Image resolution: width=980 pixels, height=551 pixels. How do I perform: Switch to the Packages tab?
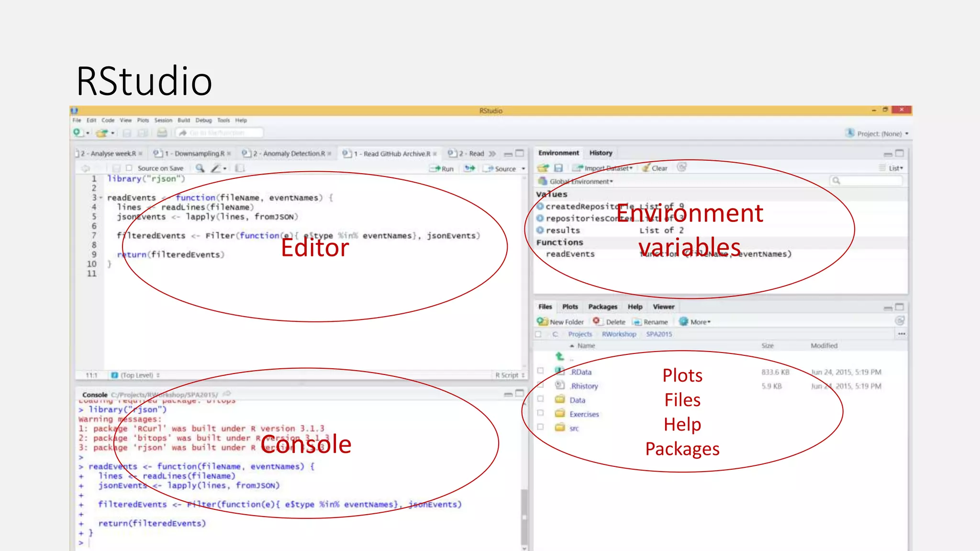[602, 307]
